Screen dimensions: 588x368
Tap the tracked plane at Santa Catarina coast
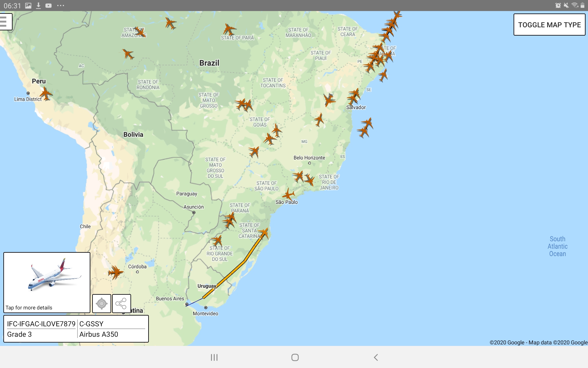click(264, 233)
